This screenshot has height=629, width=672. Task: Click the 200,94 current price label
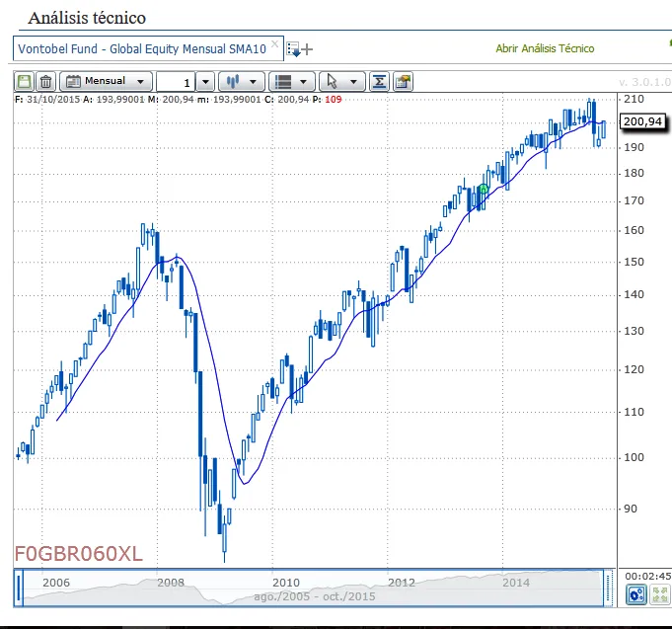[x=641, y=121]
